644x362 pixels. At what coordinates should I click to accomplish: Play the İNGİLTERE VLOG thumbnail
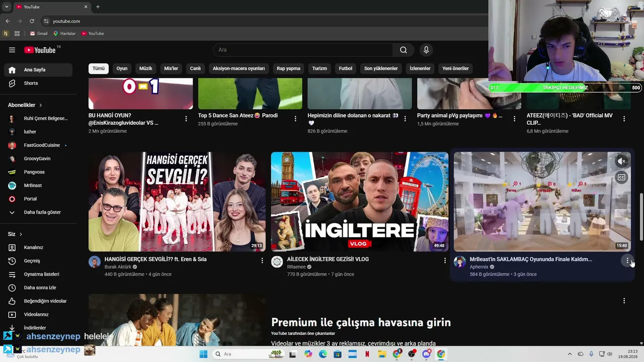[360, 202]
